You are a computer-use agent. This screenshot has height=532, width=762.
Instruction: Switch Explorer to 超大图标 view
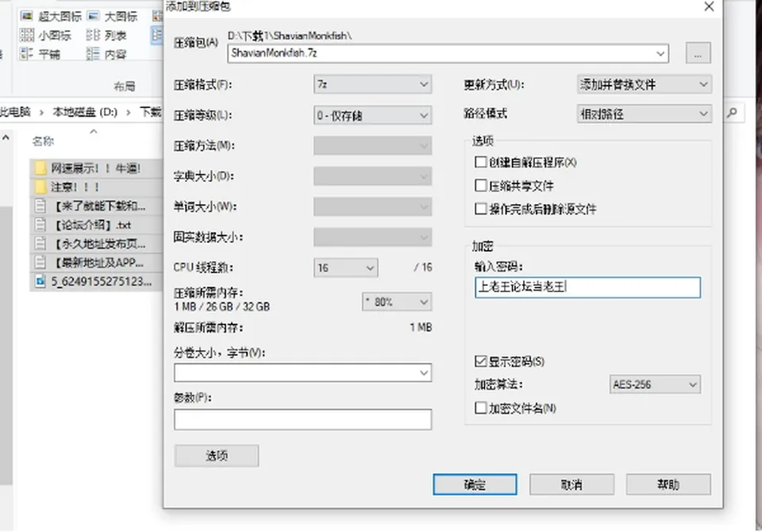coord(51,17)
